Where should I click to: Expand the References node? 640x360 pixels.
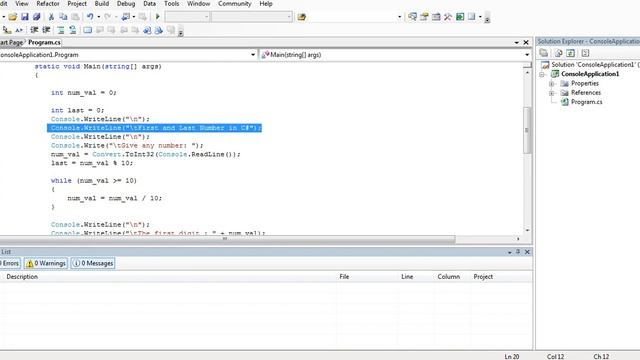pyautogui.click(x=552, y=93)
